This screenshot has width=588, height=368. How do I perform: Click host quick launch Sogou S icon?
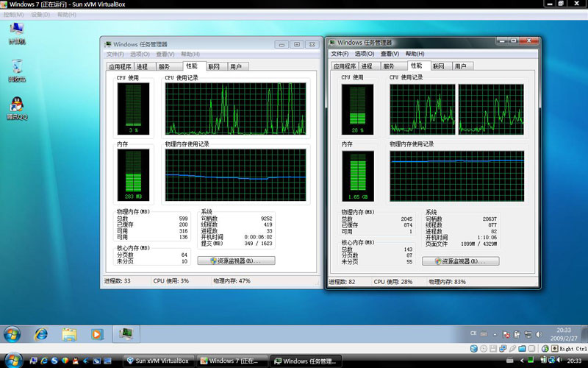pos(54,361)
